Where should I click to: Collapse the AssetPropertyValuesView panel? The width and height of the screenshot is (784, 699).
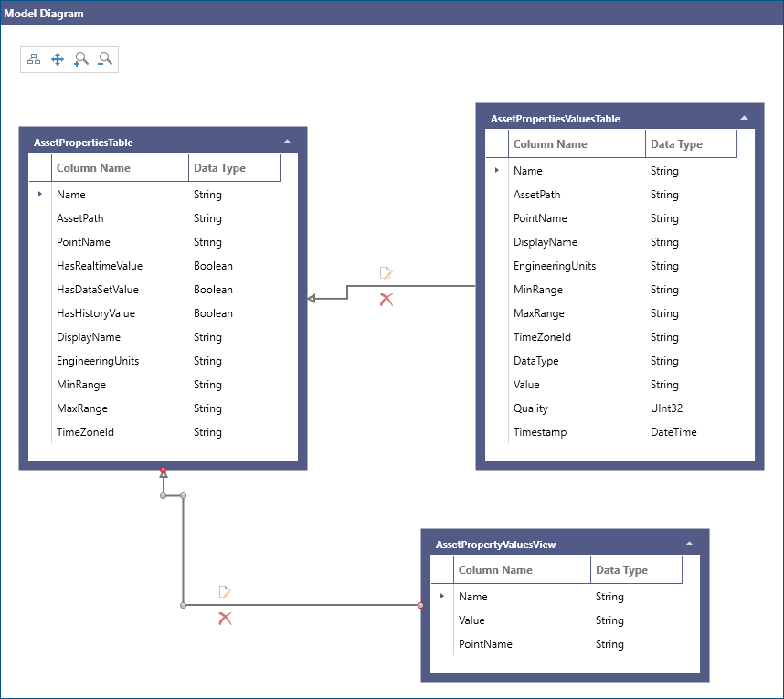pyautogui.click(x=689, y=543)
